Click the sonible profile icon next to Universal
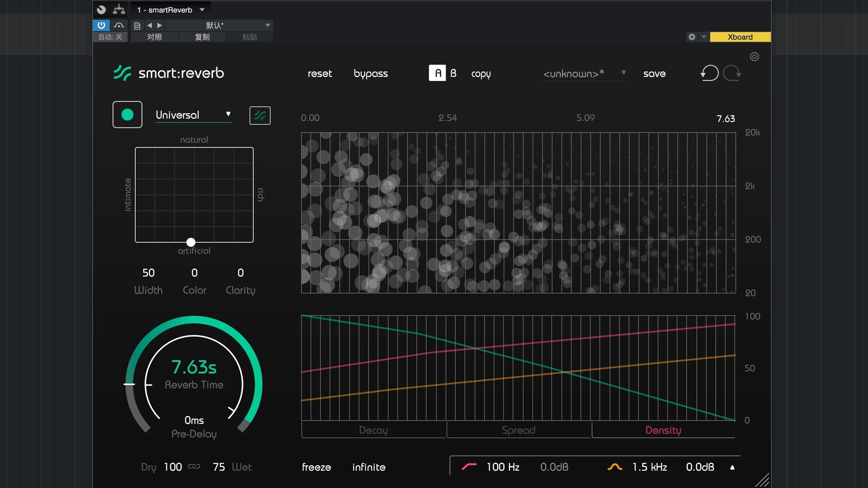 260,116
